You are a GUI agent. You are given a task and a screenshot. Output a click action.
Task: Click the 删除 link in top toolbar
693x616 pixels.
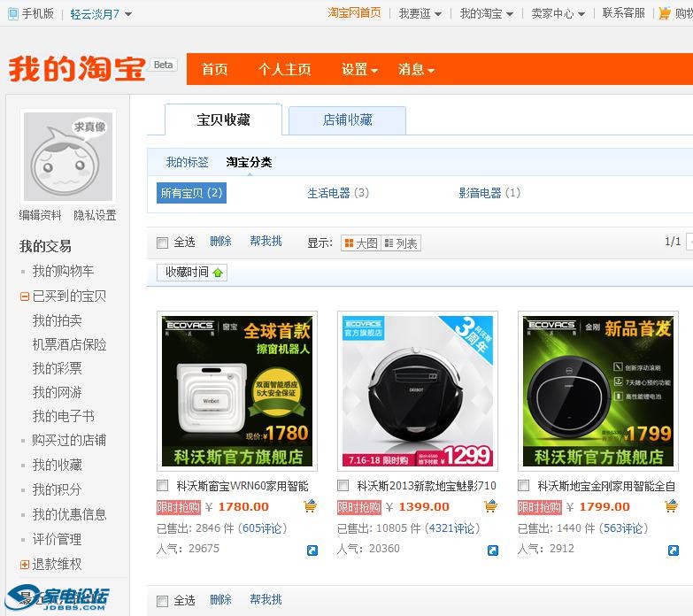220,242
